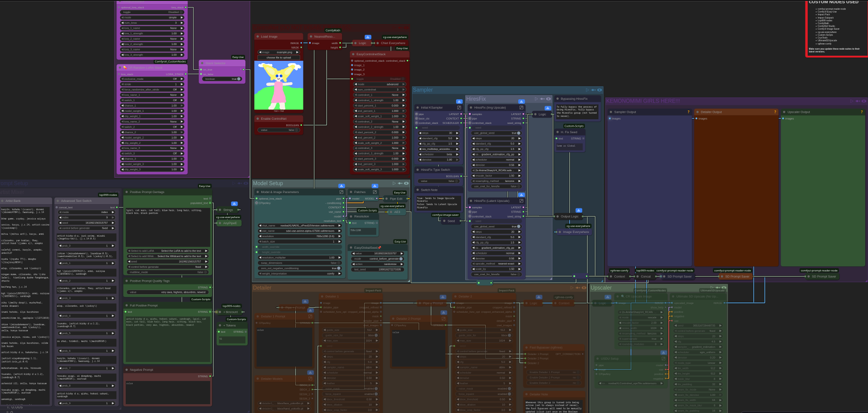This screenshot has height=413, width=868.
Task: Collapse the Positive Prompt Gentags node via its dot
Action: (x=127, y=192)
